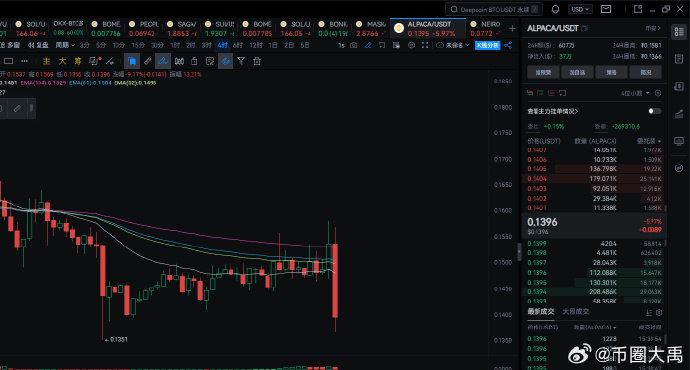
Task: Switch to the NEIRO ticker tab
Action: coord(484,29)
